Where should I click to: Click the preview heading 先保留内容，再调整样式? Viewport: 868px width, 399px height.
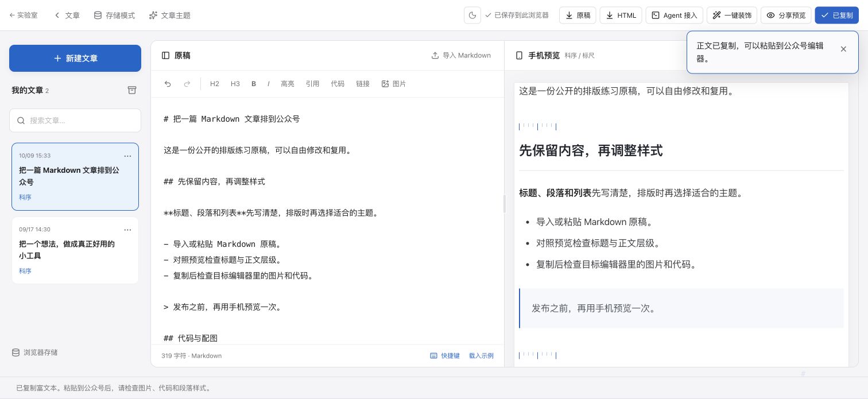pyautogui.click(x=591, y=150)
